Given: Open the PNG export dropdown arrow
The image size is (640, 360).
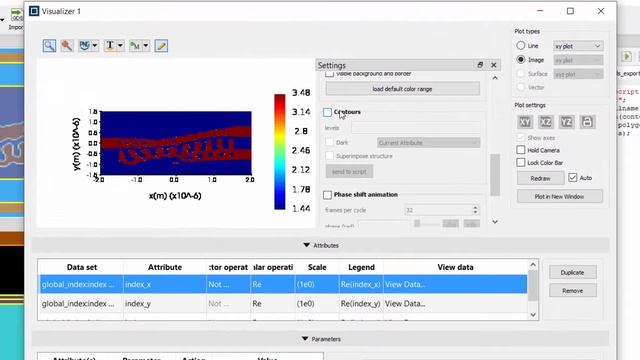Looking at the screenshot, I should (x=95, y=46).
